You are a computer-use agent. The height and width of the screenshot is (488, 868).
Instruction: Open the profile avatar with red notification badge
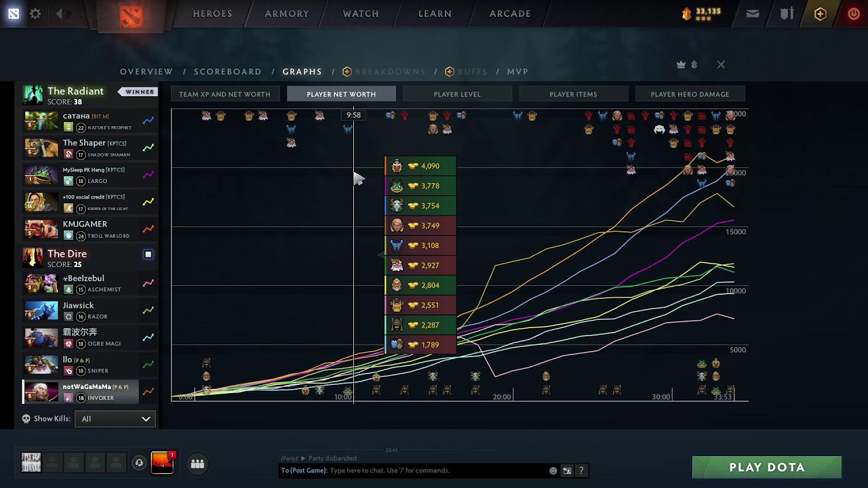coord(162,463)
